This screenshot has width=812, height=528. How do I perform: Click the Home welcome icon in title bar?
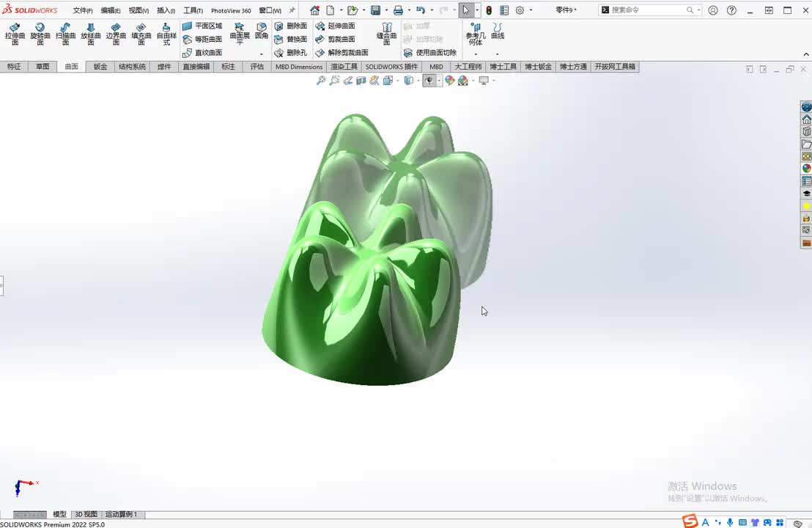314,10
